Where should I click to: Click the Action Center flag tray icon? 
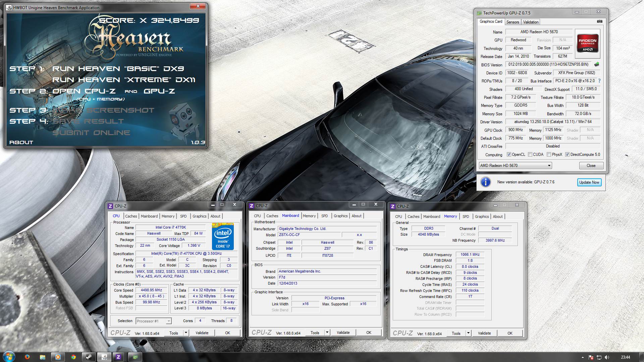coord(591,357)
